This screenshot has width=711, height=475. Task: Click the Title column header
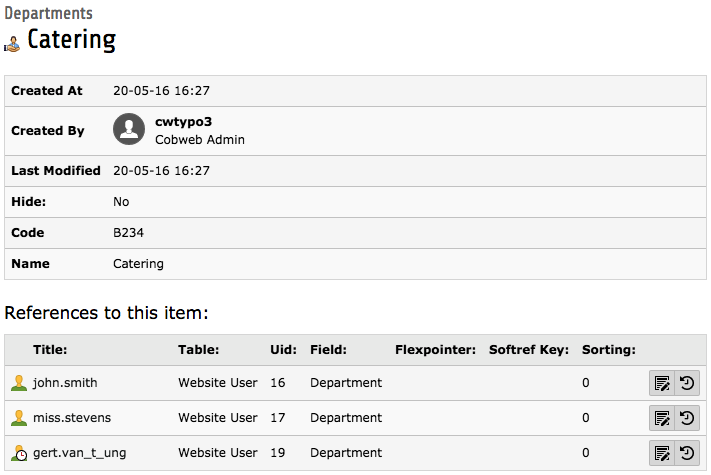(52, 350)
